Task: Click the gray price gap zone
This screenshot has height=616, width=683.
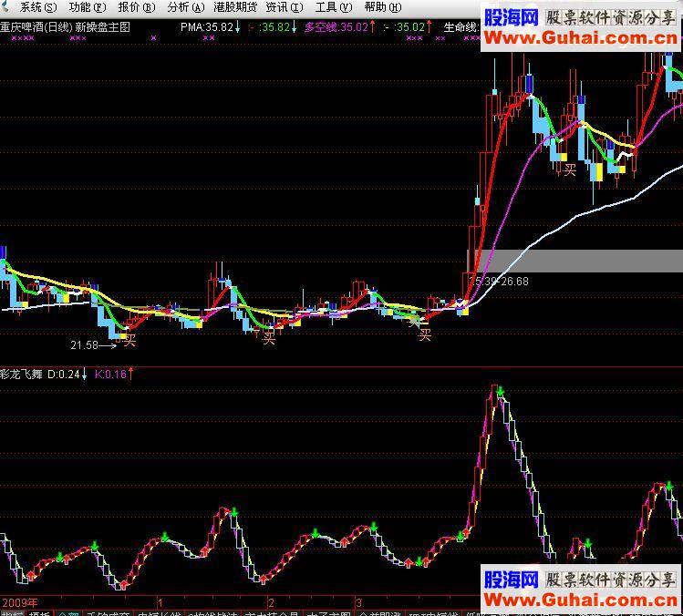Action: pos(575,262)
